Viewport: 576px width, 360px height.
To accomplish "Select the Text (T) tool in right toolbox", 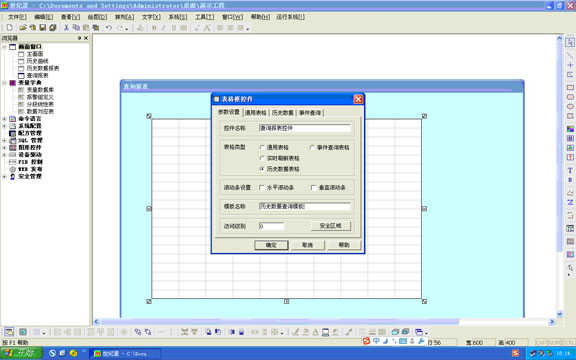I will pos(570,170).
